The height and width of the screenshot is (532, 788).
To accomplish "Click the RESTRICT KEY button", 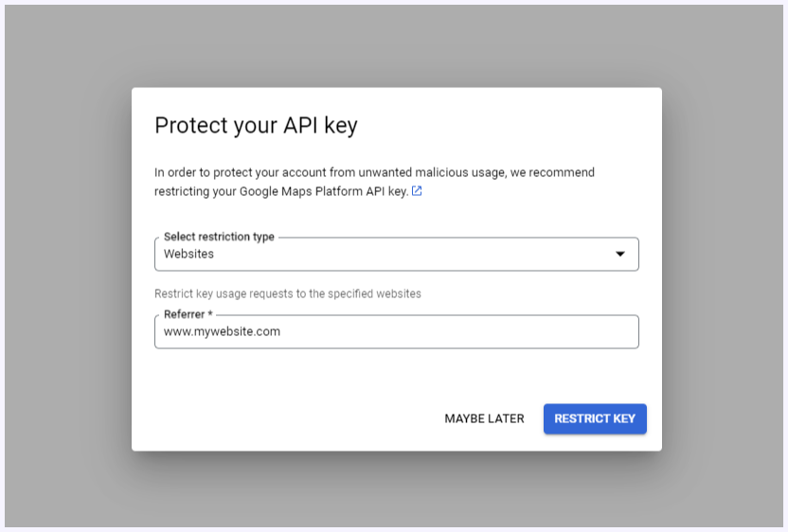I will 595,418.
